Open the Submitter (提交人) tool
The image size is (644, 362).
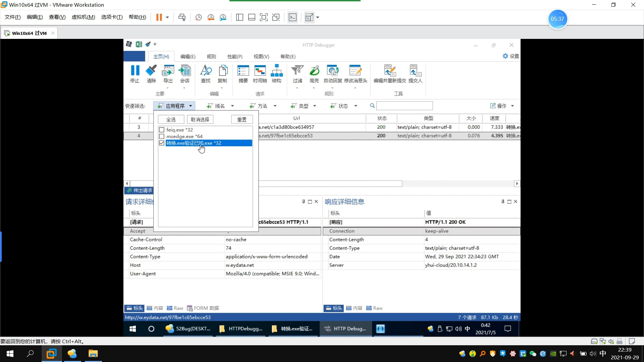[415, 74]
